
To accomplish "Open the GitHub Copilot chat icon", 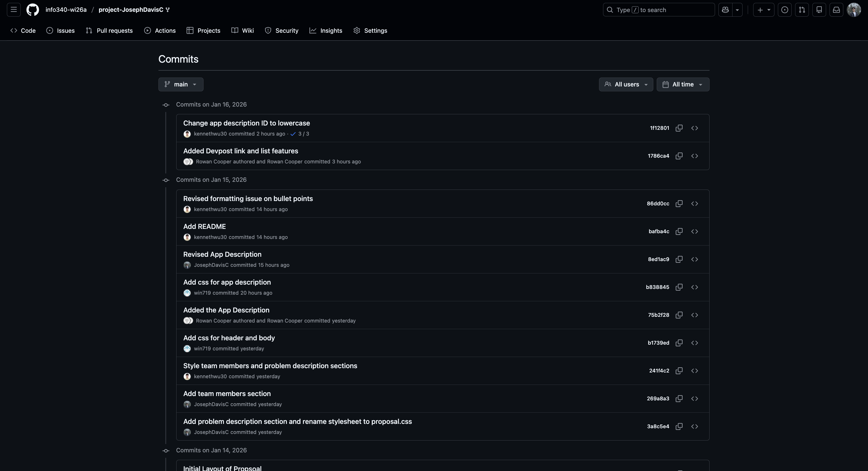I will pos(725,10).
